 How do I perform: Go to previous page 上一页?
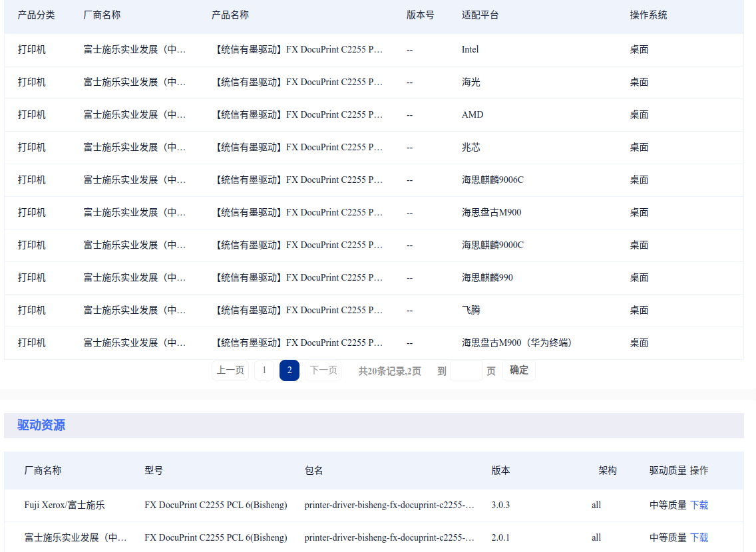[230, 370]
